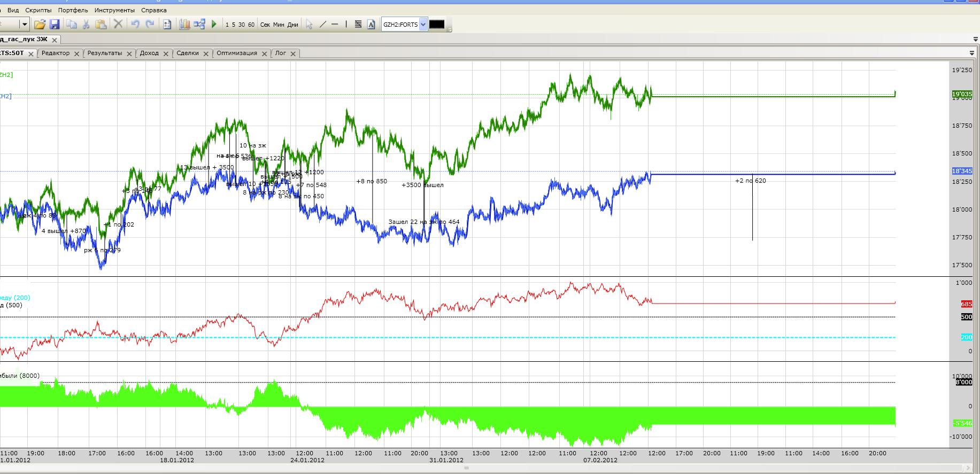Screen dimensions: 980x474
Task: Close the Лог tab
Action: 293,53
